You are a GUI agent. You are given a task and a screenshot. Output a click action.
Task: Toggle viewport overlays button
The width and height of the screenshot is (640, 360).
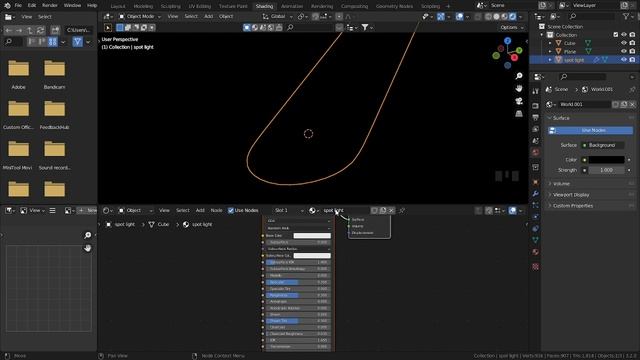click(459, 16)
